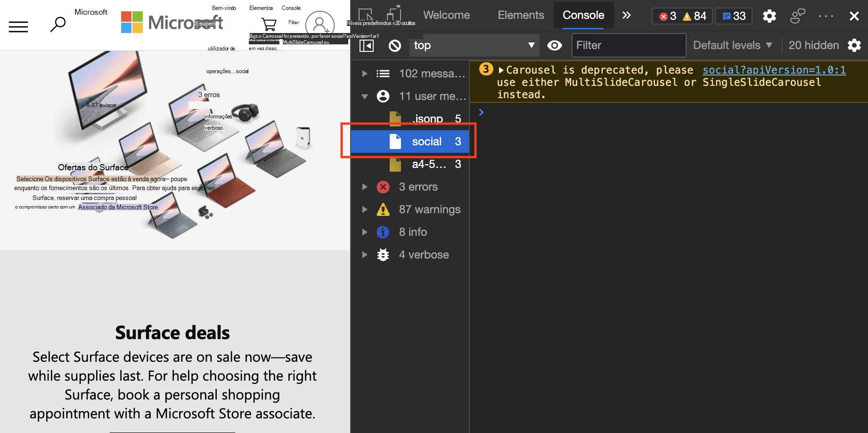Screen dimensions: 868x433
Task: Clear the console
Action: [x=395, y=45]
